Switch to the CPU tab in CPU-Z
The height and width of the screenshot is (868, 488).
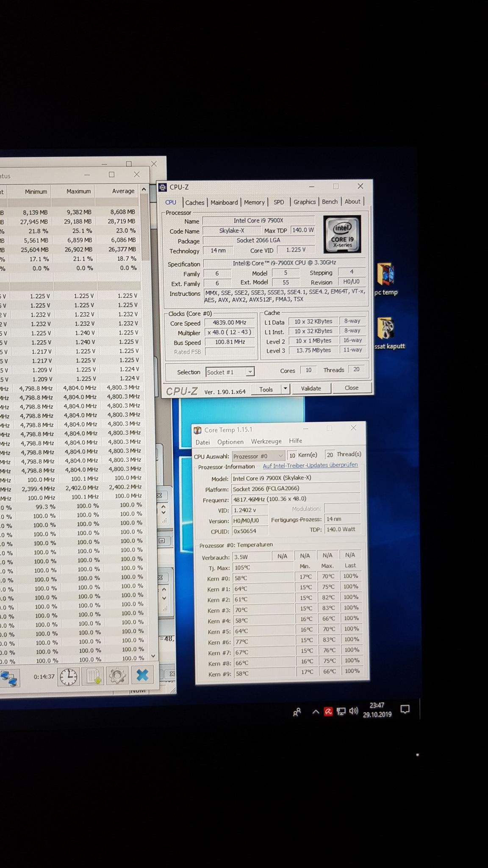[171, 203]
